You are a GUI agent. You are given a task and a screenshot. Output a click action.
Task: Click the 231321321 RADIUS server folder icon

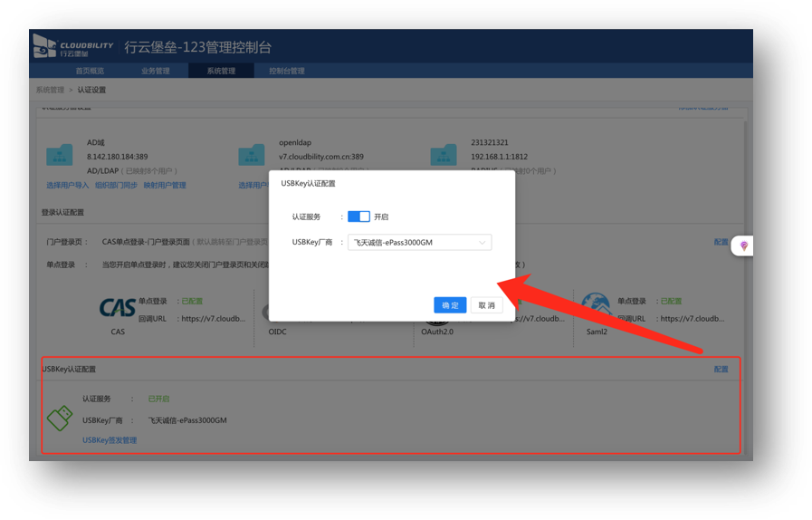[444, 155]
